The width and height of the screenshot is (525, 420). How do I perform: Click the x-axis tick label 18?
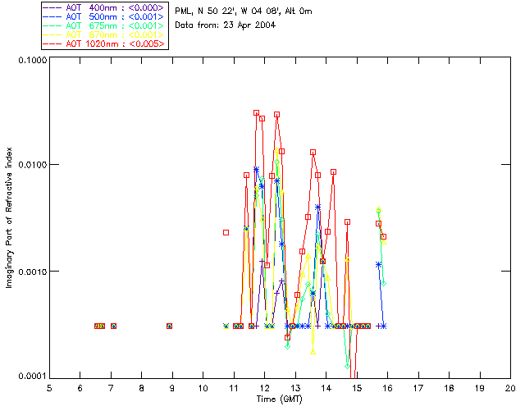tap(450, 388)
